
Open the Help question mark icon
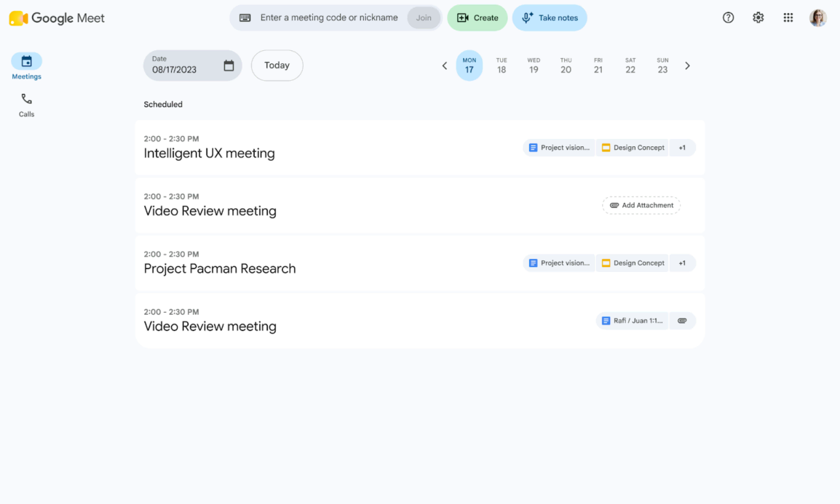pos(728,17)
